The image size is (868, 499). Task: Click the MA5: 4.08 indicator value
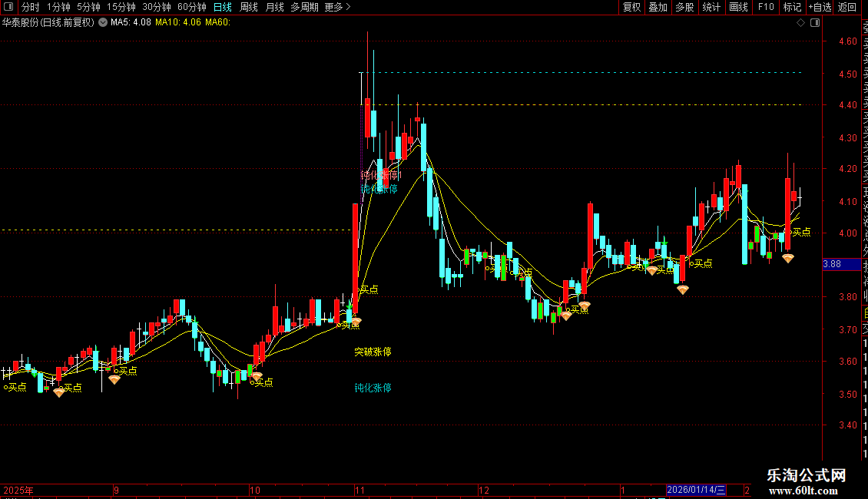pos(131,22)
